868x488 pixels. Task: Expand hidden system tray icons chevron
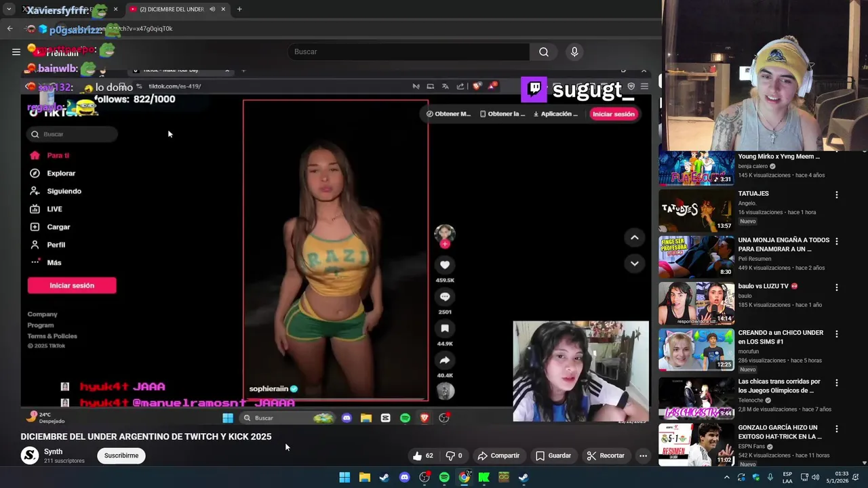coord(726,477)
